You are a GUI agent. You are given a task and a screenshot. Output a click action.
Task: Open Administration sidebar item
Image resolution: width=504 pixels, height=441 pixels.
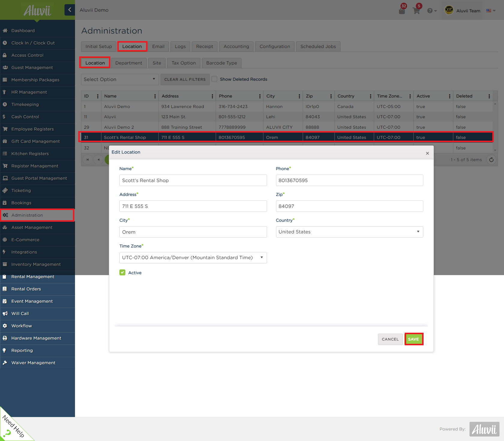[37, 215]
